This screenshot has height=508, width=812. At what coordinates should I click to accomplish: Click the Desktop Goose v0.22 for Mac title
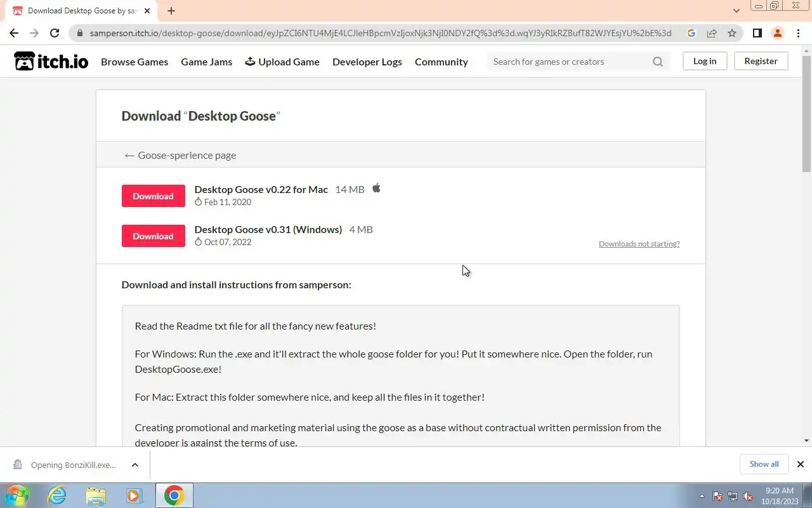click(x=261, y=189)
